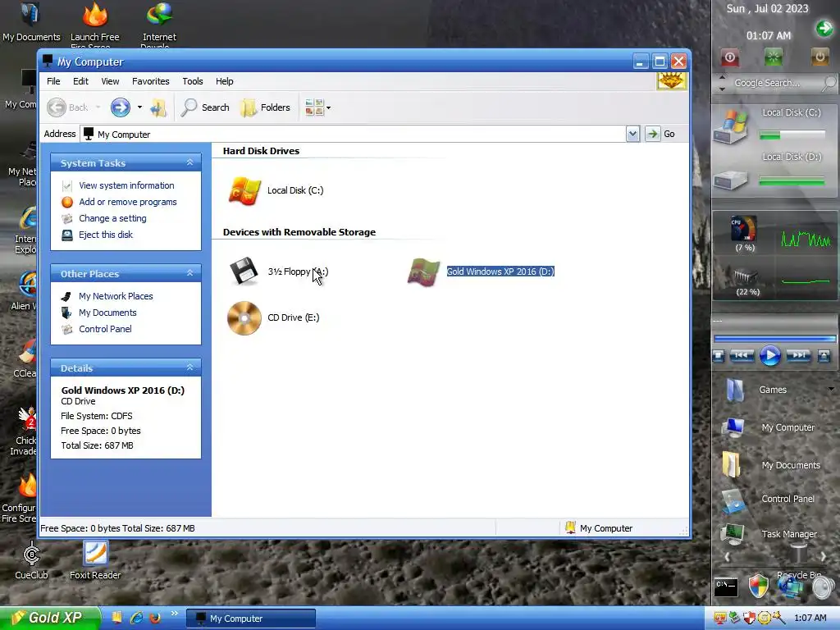840x630 pixels.
Task: Click the media player Next track button
Action: click(798, 355)
